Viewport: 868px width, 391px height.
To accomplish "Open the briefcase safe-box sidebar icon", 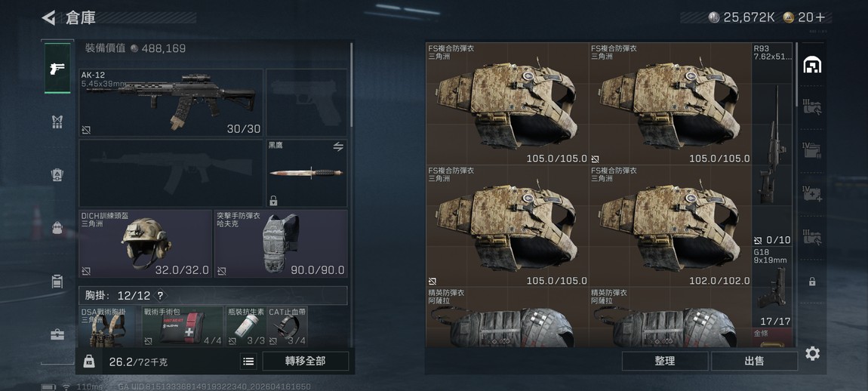I will 57,334.
